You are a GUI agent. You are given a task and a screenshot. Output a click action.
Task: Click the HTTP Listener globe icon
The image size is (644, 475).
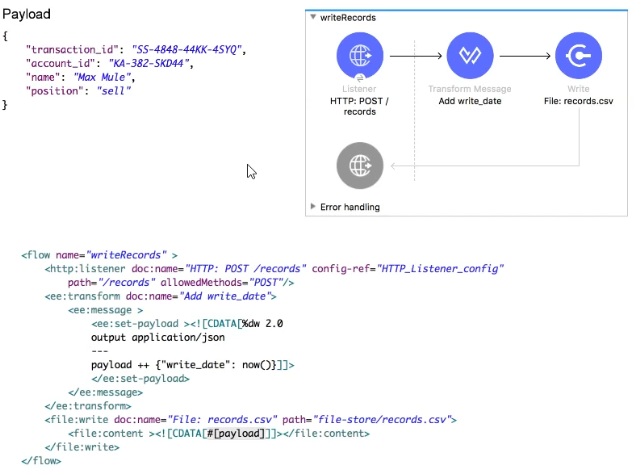(x=360, y=58)
